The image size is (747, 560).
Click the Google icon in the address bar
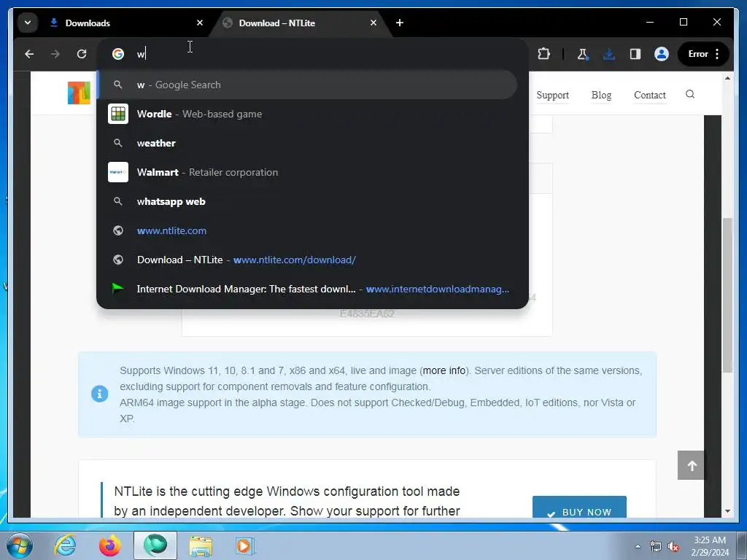point(118,54)
